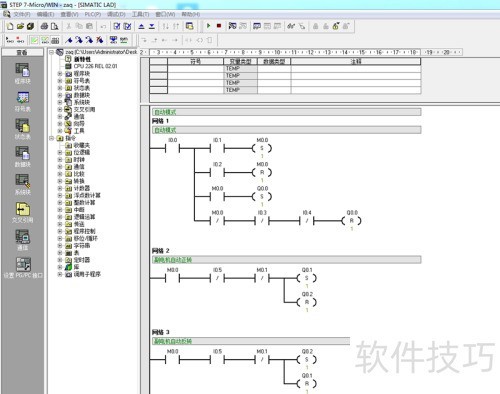Open the 查看(V) menu
The height and width of the screenshot is (394, 500).
69,14
